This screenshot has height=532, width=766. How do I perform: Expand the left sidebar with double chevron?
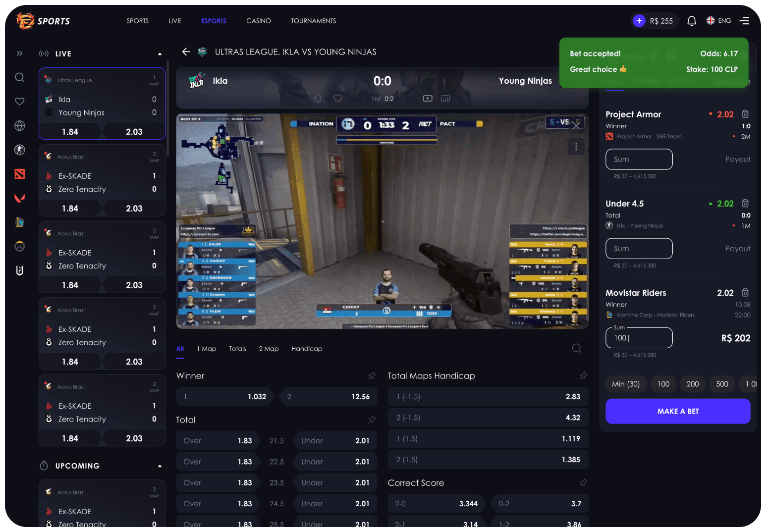click(x=19, y=53)
